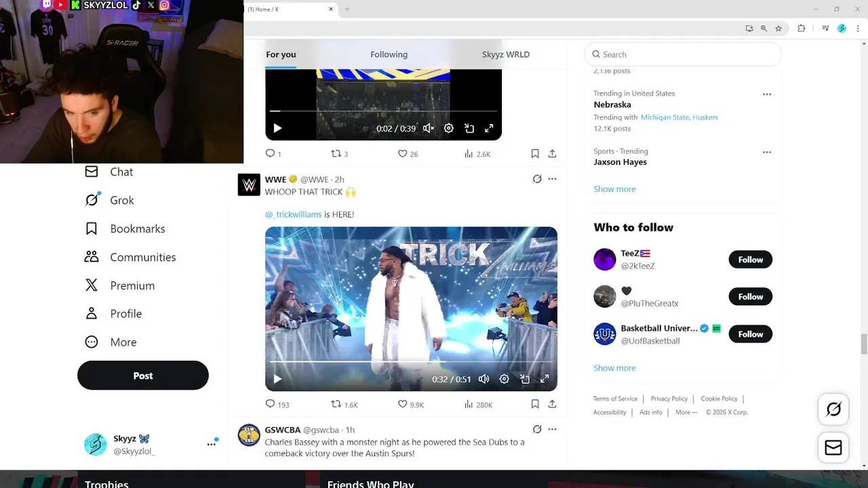Open Chrome three-dot menu
868x488 pixels.
[858, 28]
